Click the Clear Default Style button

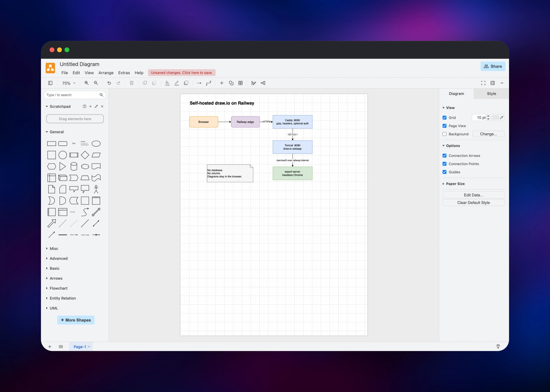[473, 203]
